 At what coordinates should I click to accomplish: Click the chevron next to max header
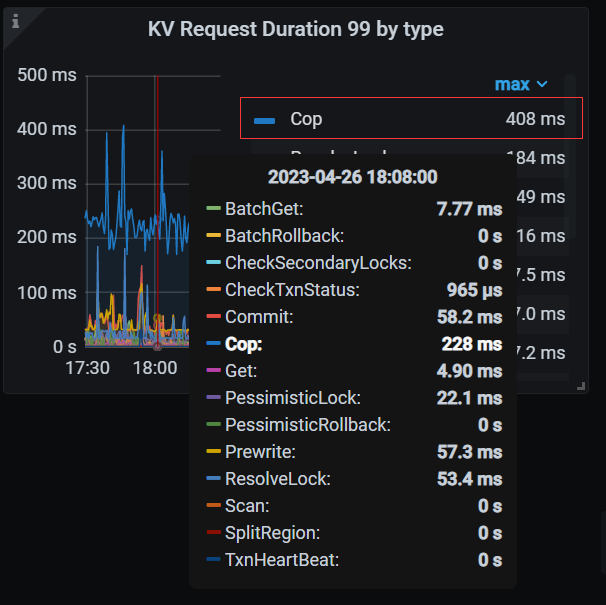click(542, 85)
